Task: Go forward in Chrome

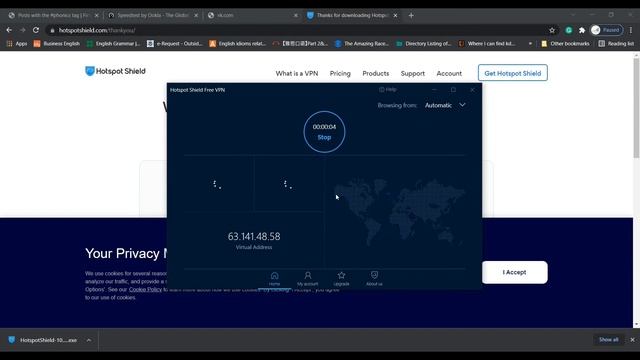Action: [x=22, y=30]
